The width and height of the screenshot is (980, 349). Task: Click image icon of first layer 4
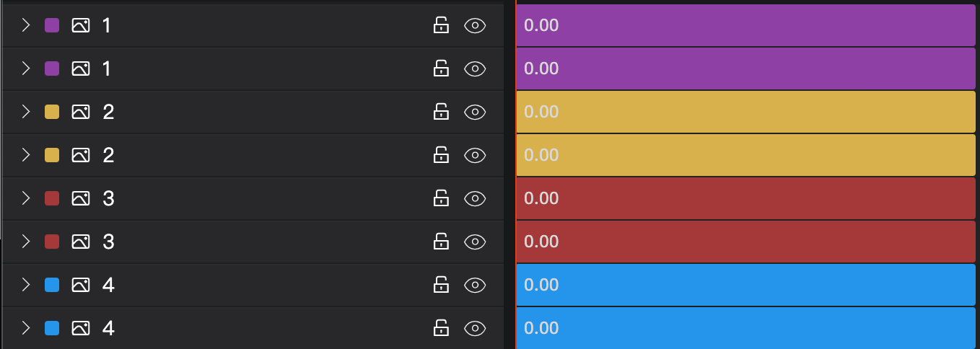pos(81,286)
